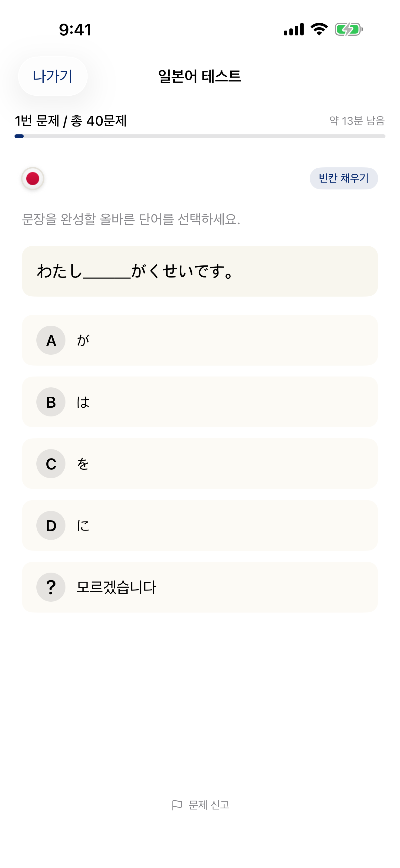This screenshot has height=868, width=400.
Task: Click the quiz progress bar
Action: (200, 136)
